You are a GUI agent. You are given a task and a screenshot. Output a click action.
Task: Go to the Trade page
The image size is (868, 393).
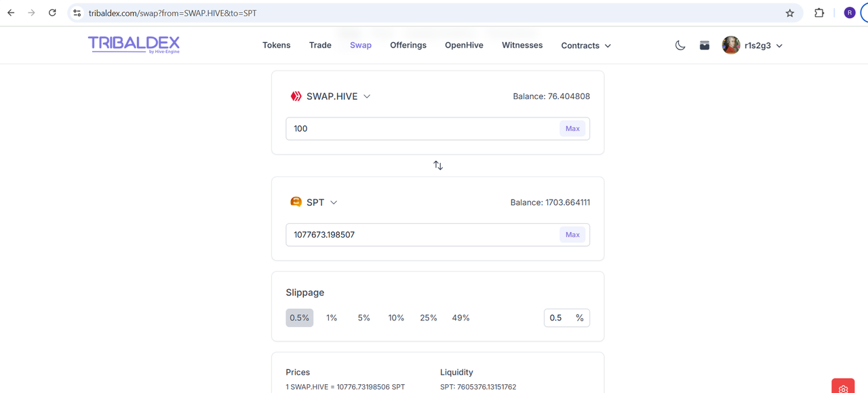(x=320, y=45)
